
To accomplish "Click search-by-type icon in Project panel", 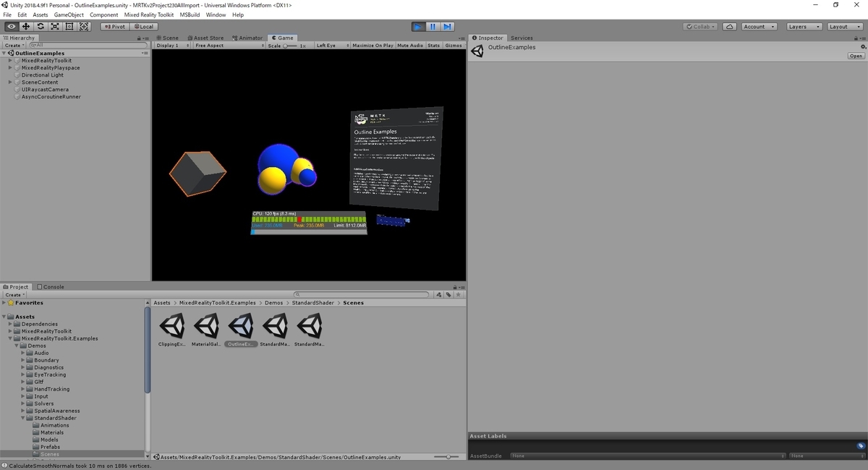I will 439,295.
